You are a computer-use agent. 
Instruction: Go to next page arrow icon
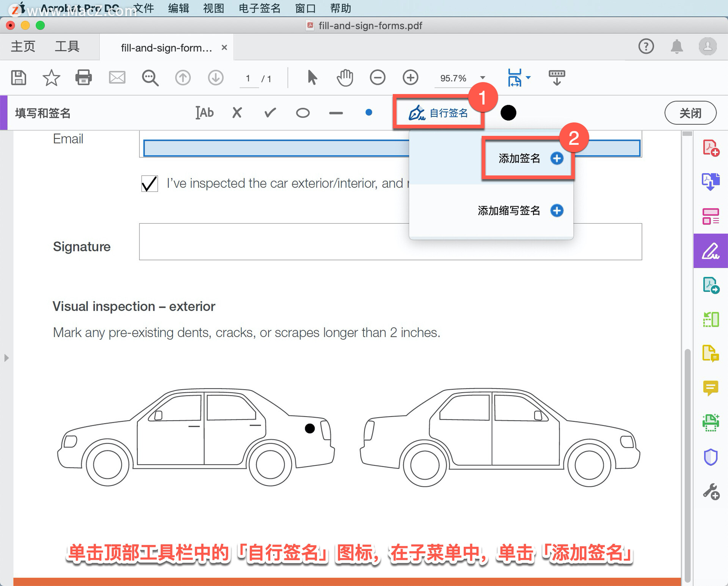pos(216,78)
